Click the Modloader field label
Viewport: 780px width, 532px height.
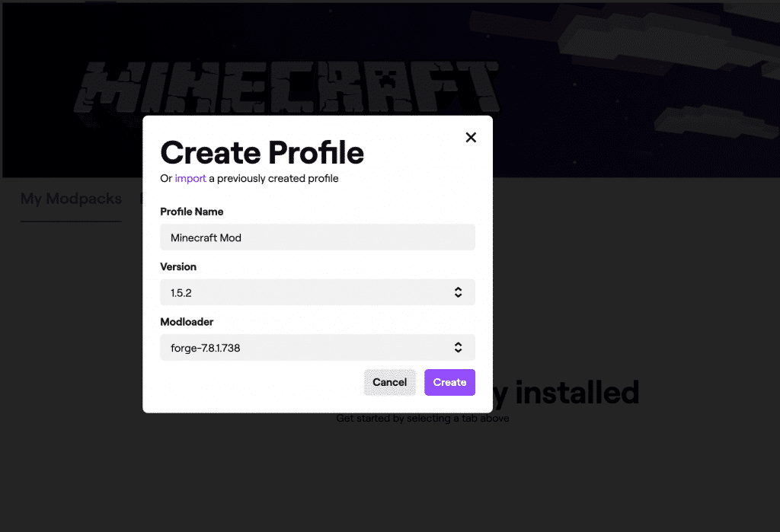click(x=187, y=322)
